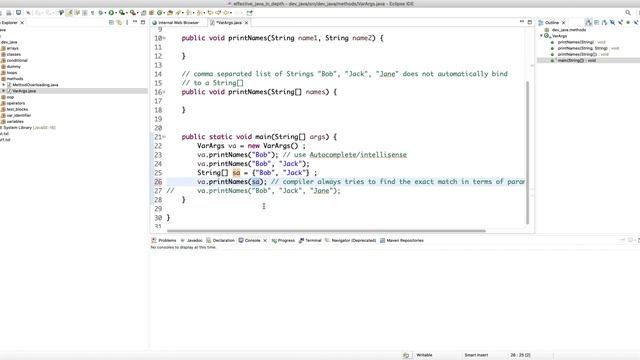Open the Declaration tab
This screenshot has height=360, width=640.
(x=220, y=240)
